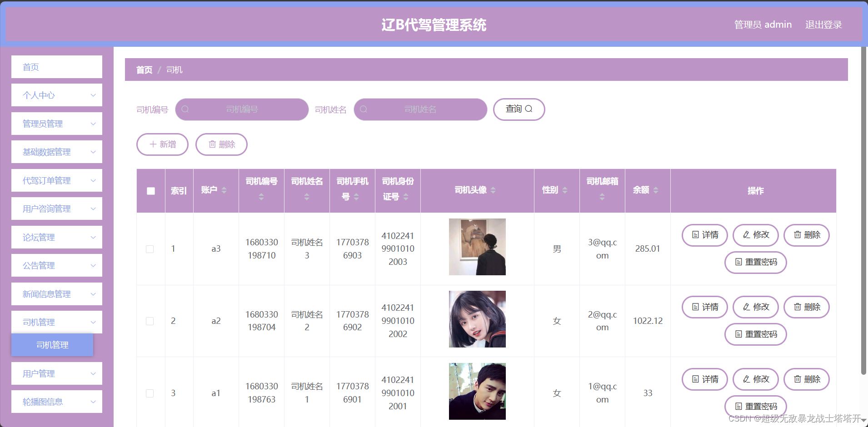Sort by the 司机姓名 column sort arrows
Viewport: 868px width, 427px height.
tap(307, 197)
